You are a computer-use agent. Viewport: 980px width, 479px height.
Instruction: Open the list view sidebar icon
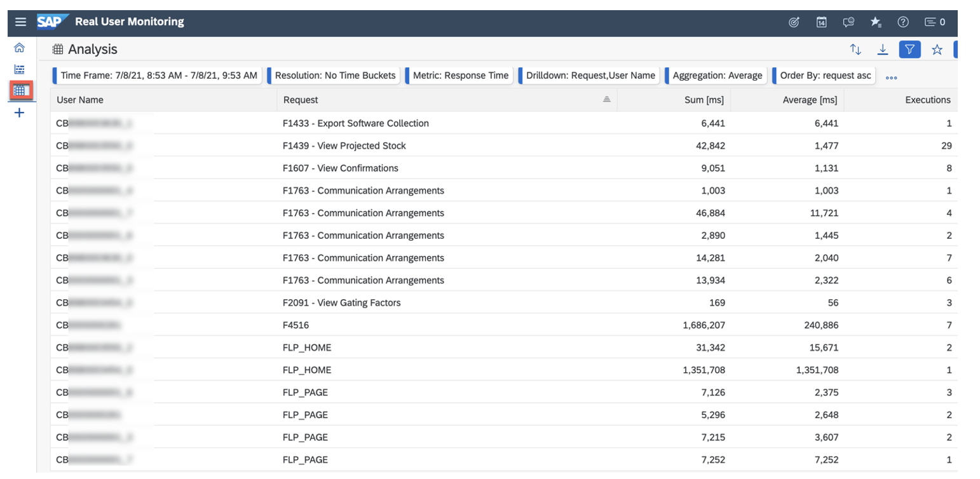[x=19, y=69]
